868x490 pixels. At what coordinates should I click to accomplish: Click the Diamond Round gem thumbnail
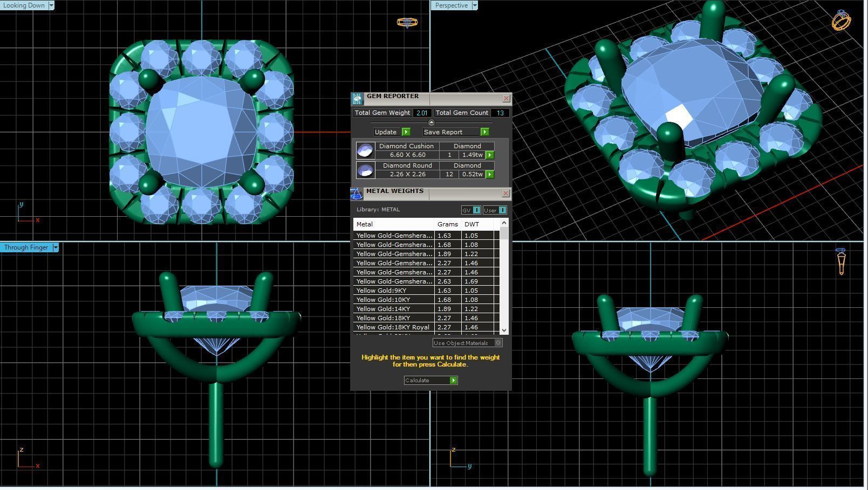(365, 170)
